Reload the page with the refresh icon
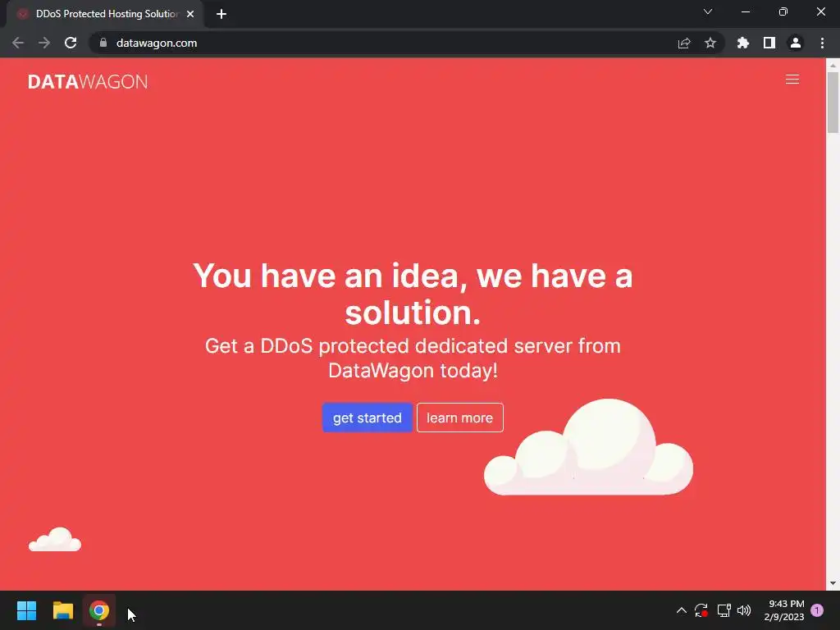Viewport: 840px width, 630px height. click(71, 43)
